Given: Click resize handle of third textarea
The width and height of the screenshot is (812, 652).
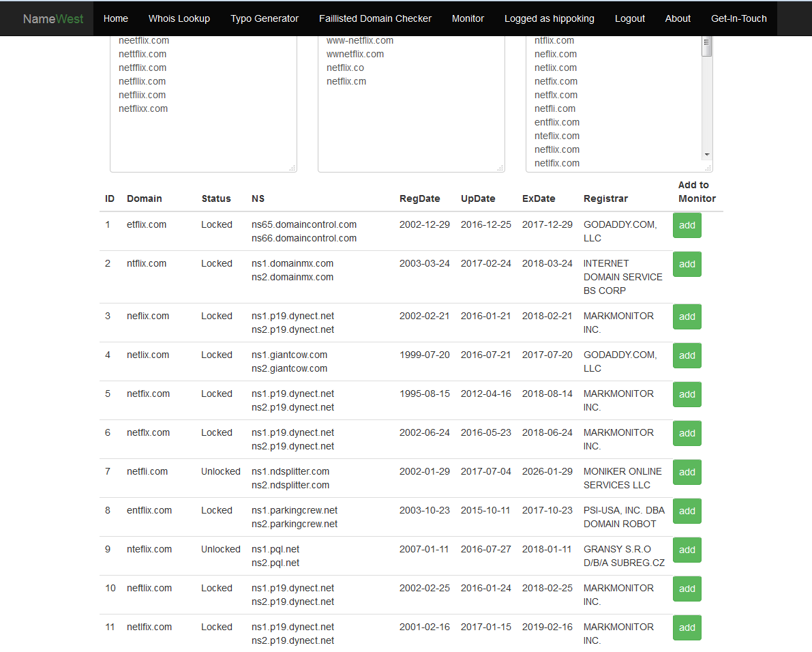Looking at the screenshot, I should coord(708,168).
